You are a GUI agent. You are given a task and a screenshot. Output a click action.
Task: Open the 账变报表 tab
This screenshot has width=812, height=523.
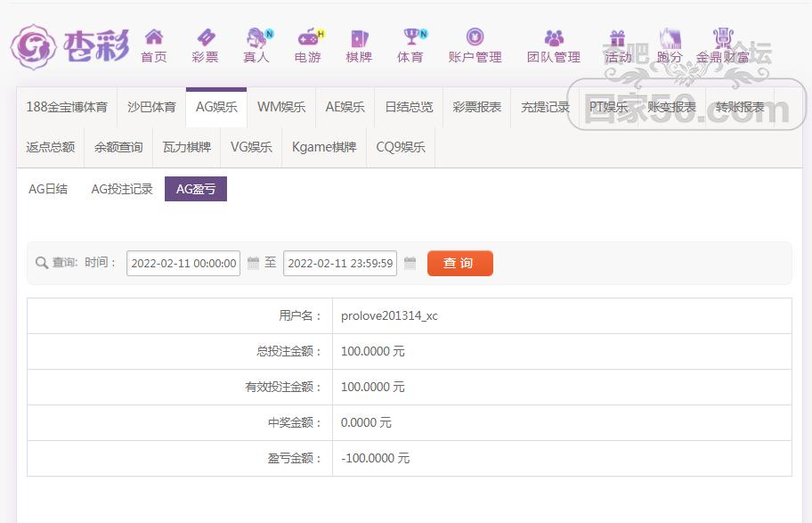click(671, 107)
